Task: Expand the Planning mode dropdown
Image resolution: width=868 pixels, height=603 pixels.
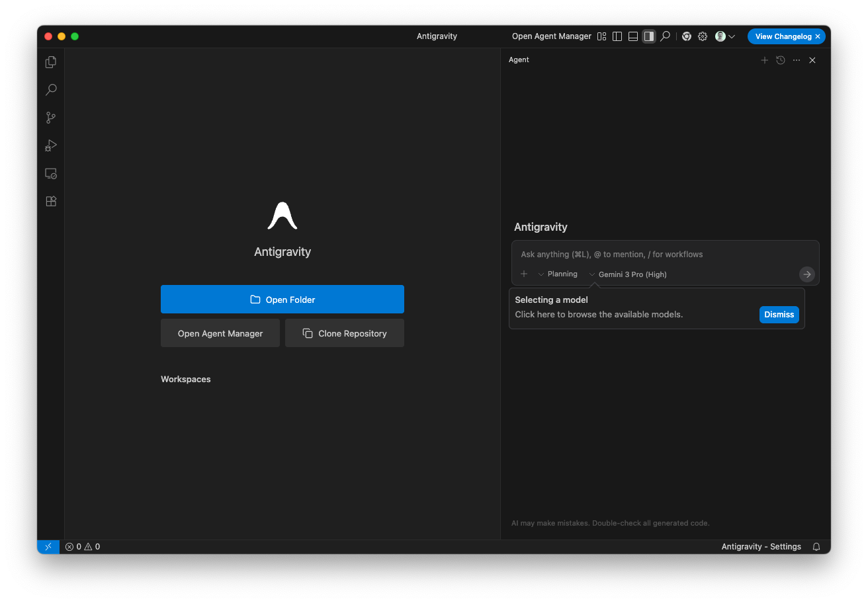Action: (558, 274)
